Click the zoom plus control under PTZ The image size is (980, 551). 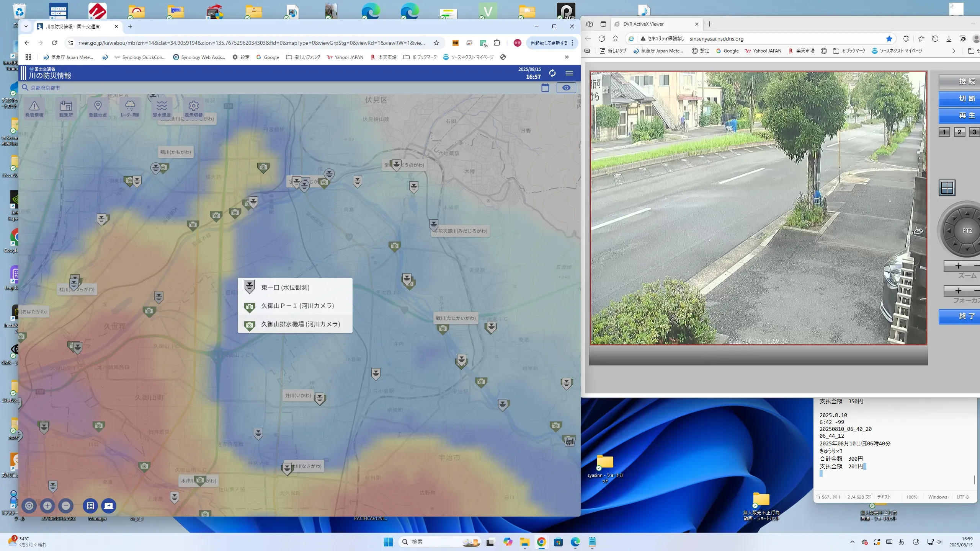click(x=958, y=266)
